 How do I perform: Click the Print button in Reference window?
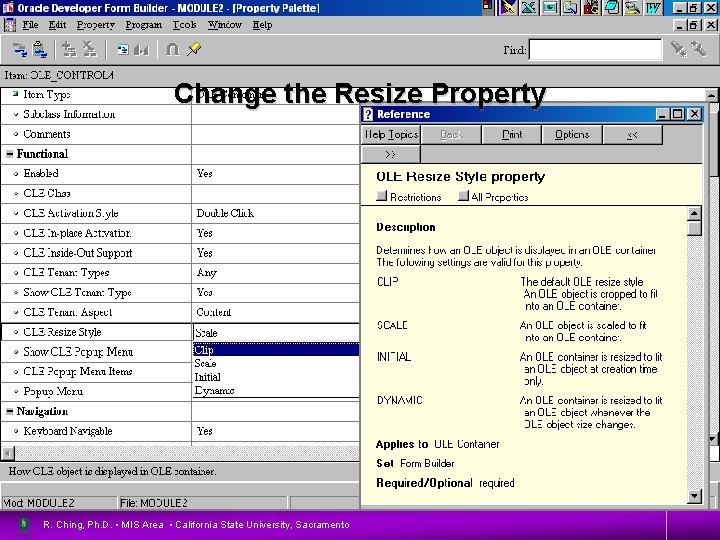(512, 135)
